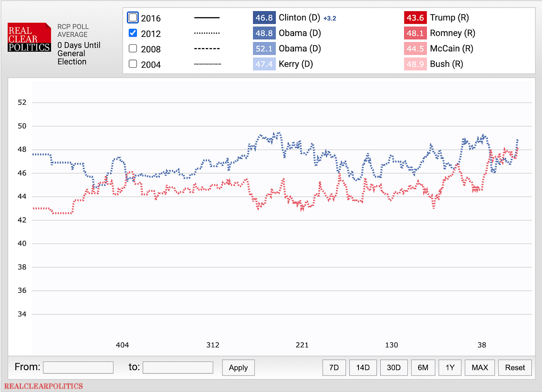Choose the 1Y time range
The height and width of the screenshot is (392, 542).
[x=450, y=367]
